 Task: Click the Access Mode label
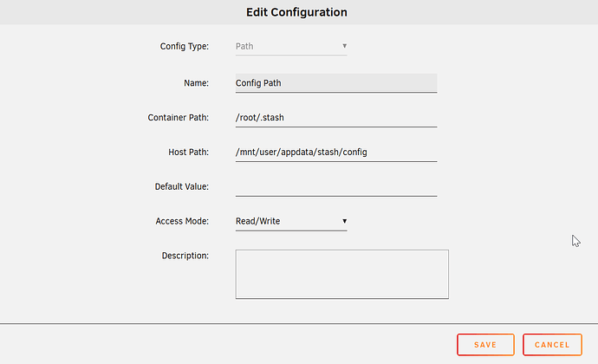pos(180,221)
